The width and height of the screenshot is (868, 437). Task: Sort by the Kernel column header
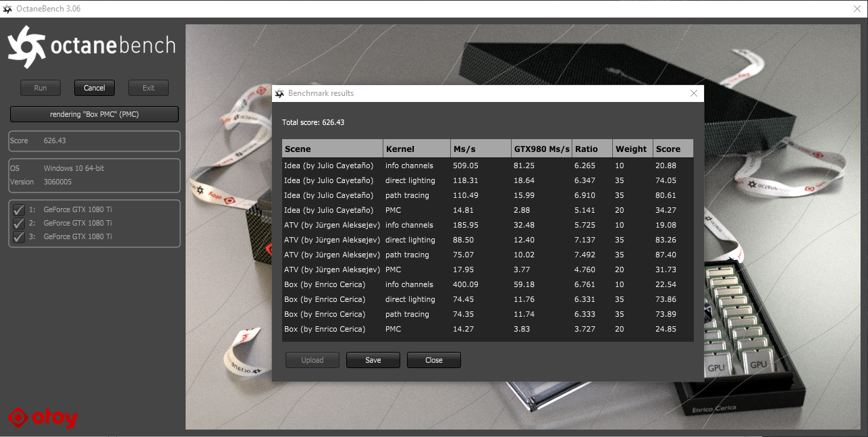[x=416, y=149]
